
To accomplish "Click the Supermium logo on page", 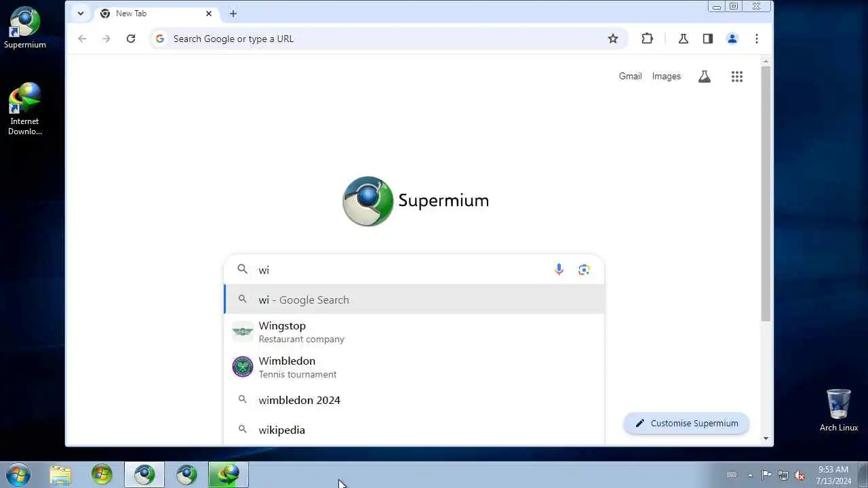I will pyautogui.click(x=416, y=201).
